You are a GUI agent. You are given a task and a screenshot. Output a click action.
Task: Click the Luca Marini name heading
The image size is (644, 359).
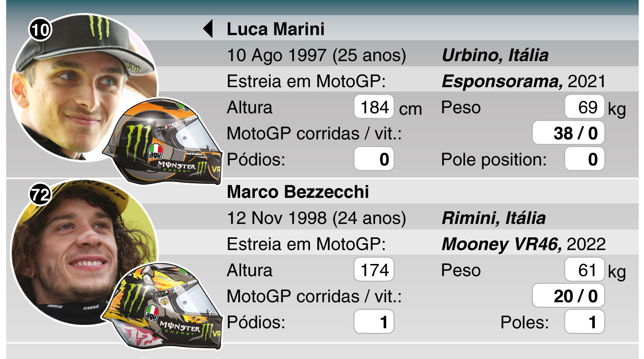(276, 29)
